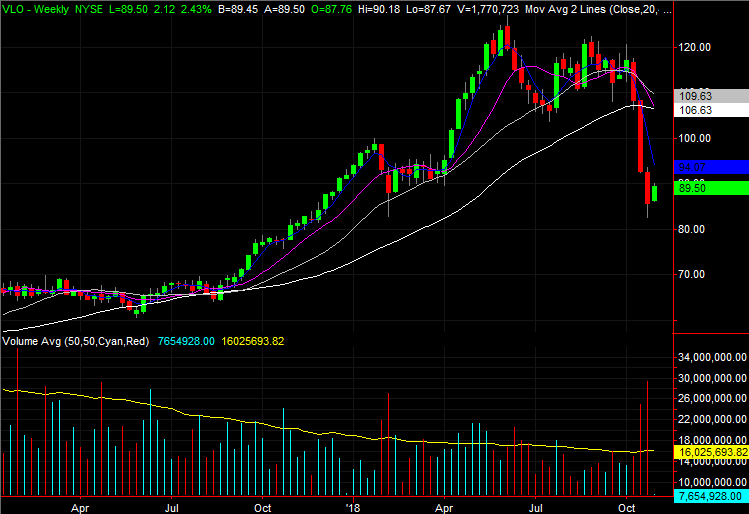Click bid value B=89.45

238,9
